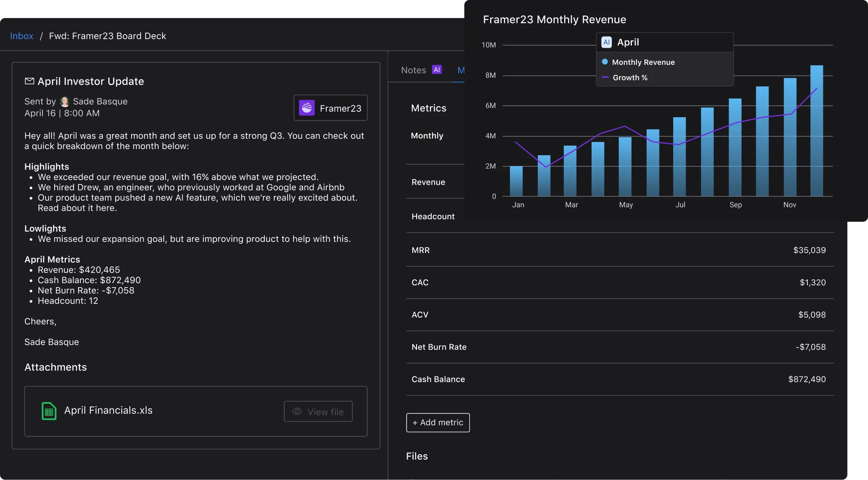Click the envelope icon beside April Investor Update
Screen dimensions: 868x480
point(29,81)
